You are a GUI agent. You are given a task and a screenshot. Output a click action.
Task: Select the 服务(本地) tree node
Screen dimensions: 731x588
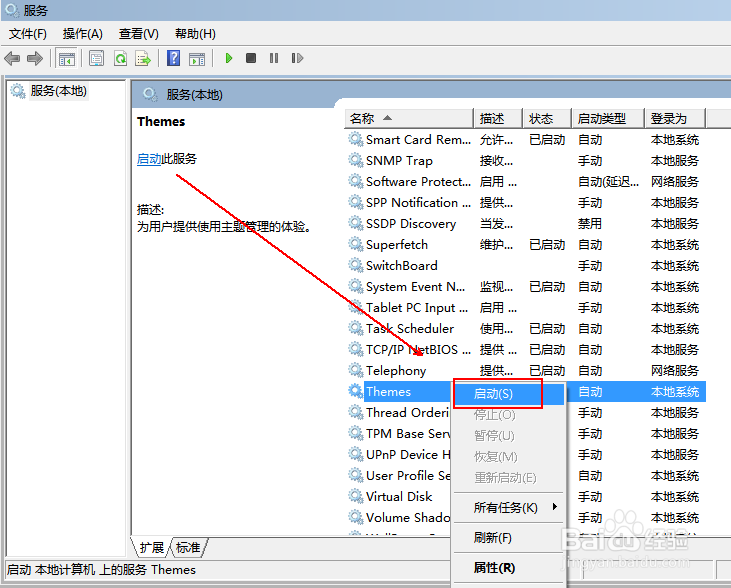coord(59,90)
